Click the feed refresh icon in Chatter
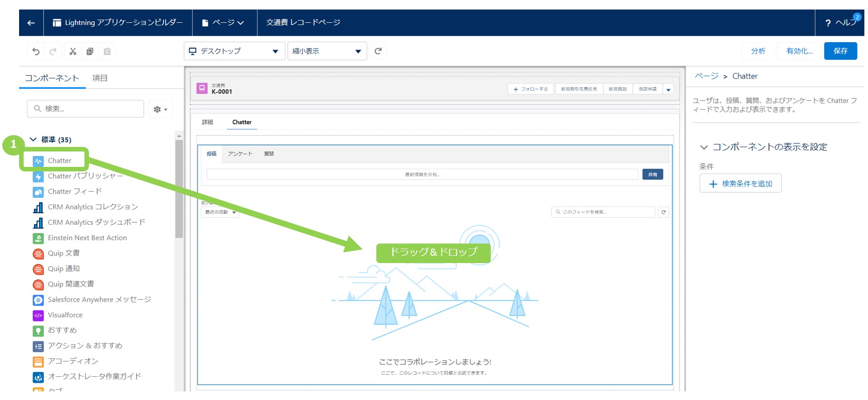The width and height of the screenshot is (868, 400). pos(663,212)
